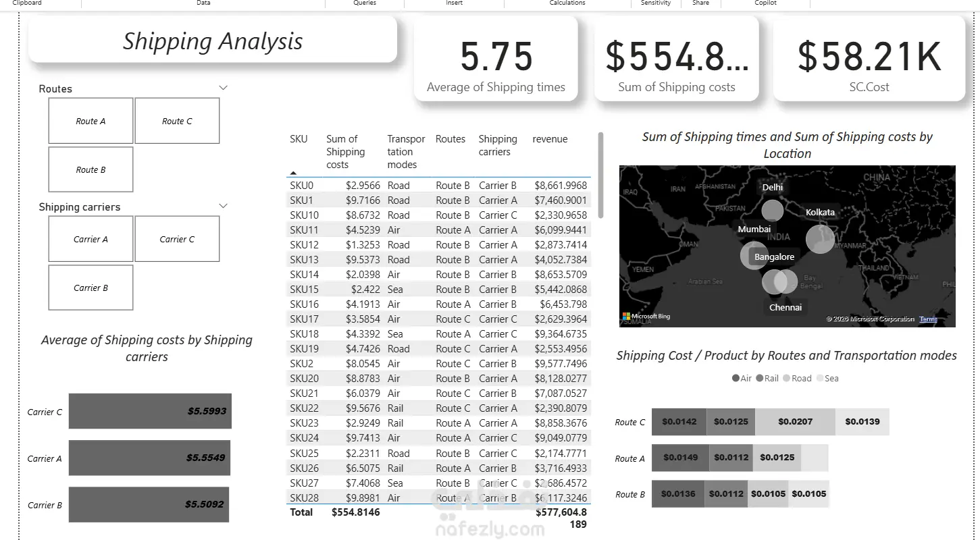The image size is (980, 540).
Task: Click the Queries ribbon group label
Action: (x=365, y=3)
